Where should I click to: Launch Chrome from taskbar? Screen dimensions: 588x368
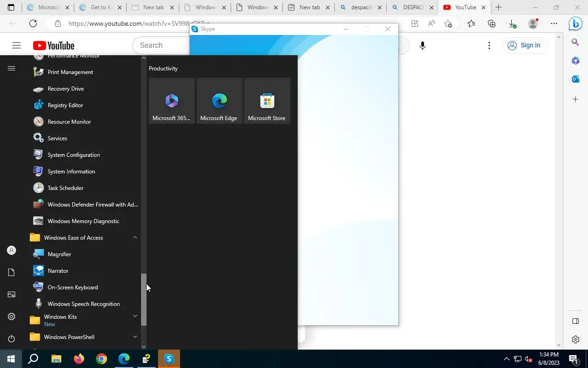pyautogui.click(x=101, y=359)
